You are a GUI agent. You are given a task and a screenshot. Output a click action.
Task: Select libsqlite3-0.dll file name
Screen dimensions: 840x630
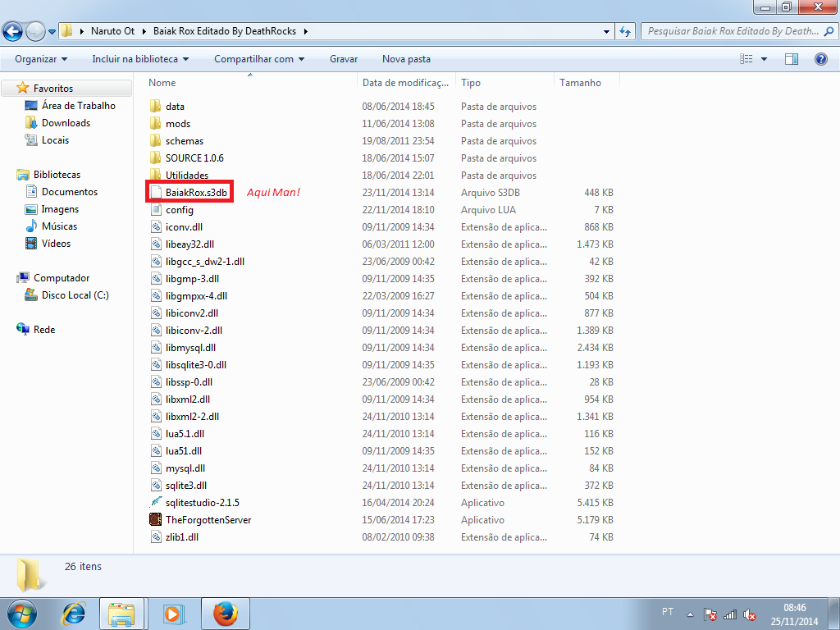click(x=195, y=365)
